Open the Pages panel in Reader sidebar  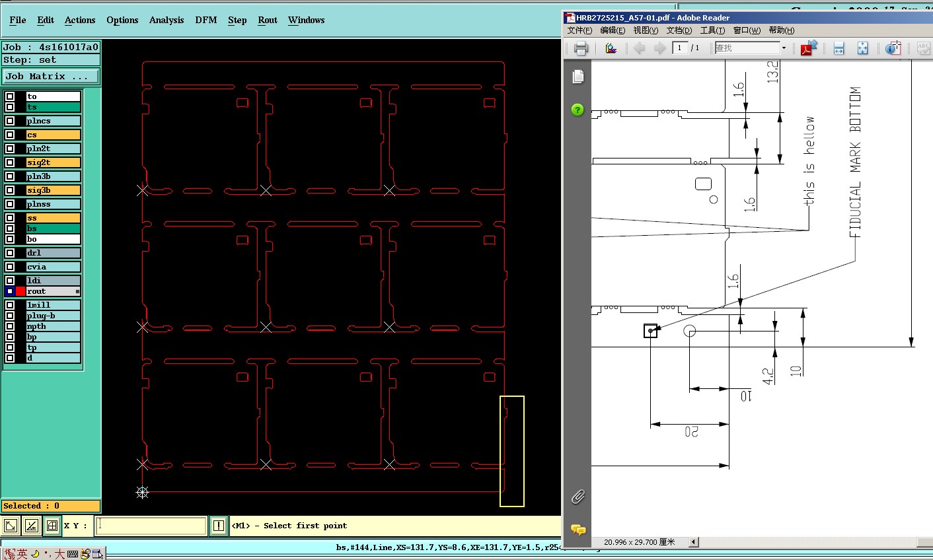pyautogui.click(x=578, y=77)
